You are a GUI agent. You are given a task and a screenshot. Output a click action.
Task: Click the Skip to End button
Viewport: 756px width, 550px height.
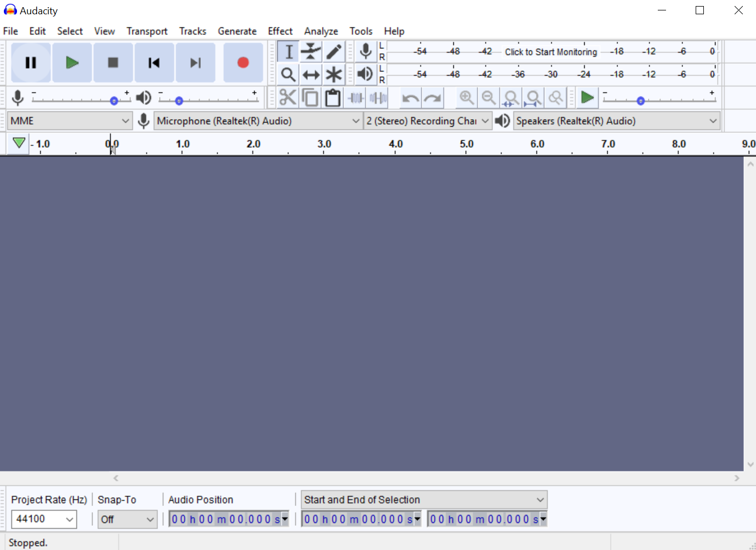(195, 63)
